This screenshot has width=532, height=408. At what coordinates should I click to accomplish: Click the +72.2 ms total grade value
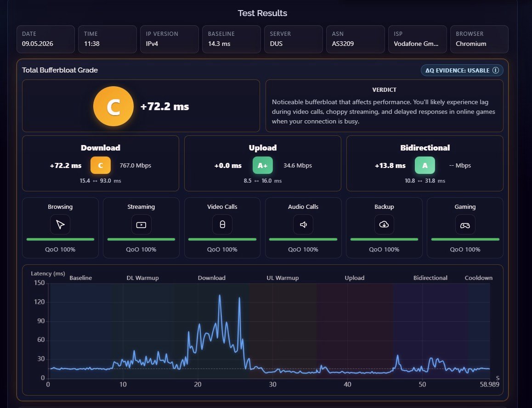click(x=164, y=106)
